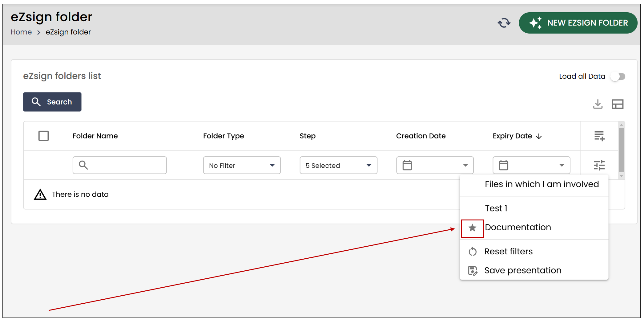
Task: Click the Search button
Action: (52, 102)
